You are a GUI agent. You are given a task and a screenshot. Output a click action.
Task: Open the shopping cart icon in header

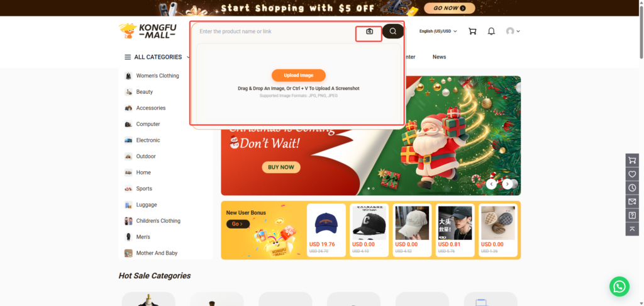[x=472, y=31]
